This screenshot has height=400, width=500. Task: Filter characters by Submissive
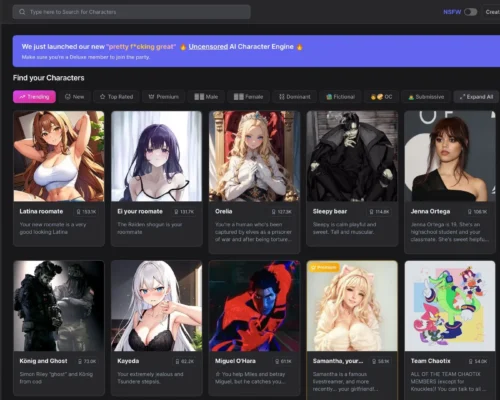(x=426, y=97)
